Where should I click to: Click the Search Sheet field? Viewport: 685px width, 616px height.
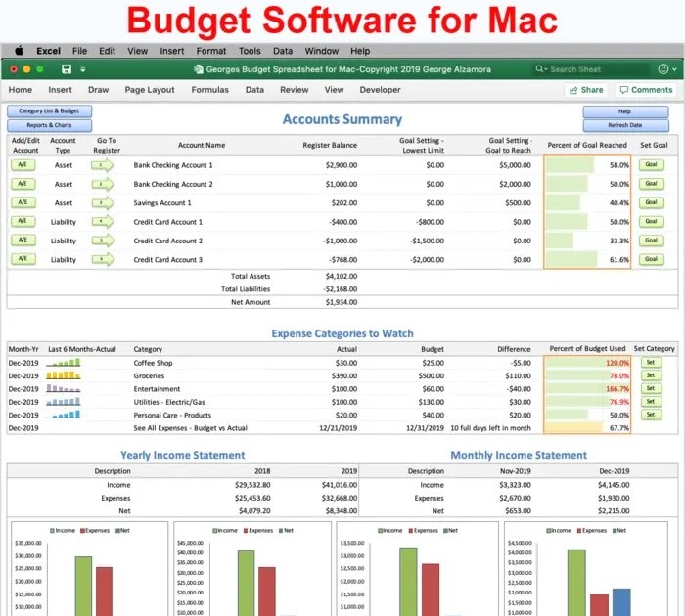click(x=591, y=69)
